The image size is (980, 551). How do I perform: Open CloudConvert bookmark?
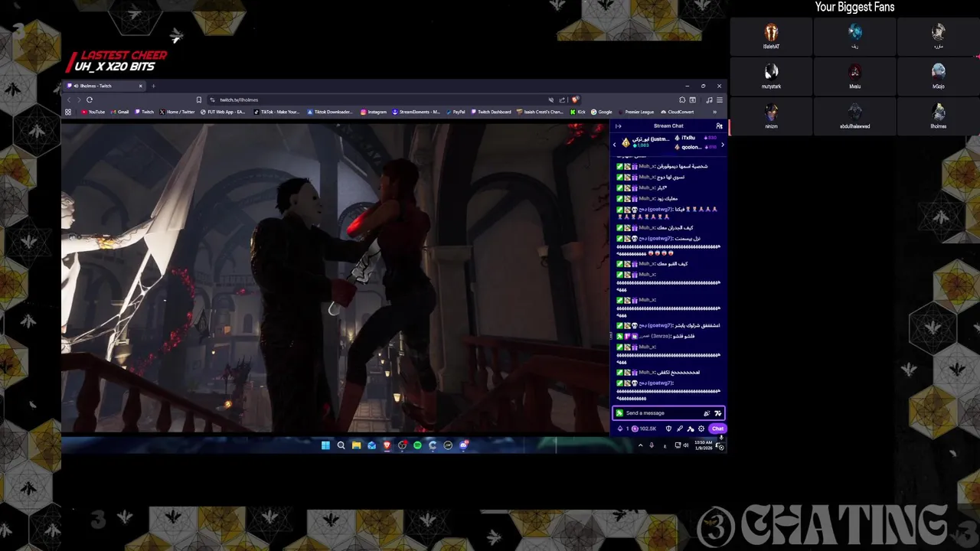[678, 112]
